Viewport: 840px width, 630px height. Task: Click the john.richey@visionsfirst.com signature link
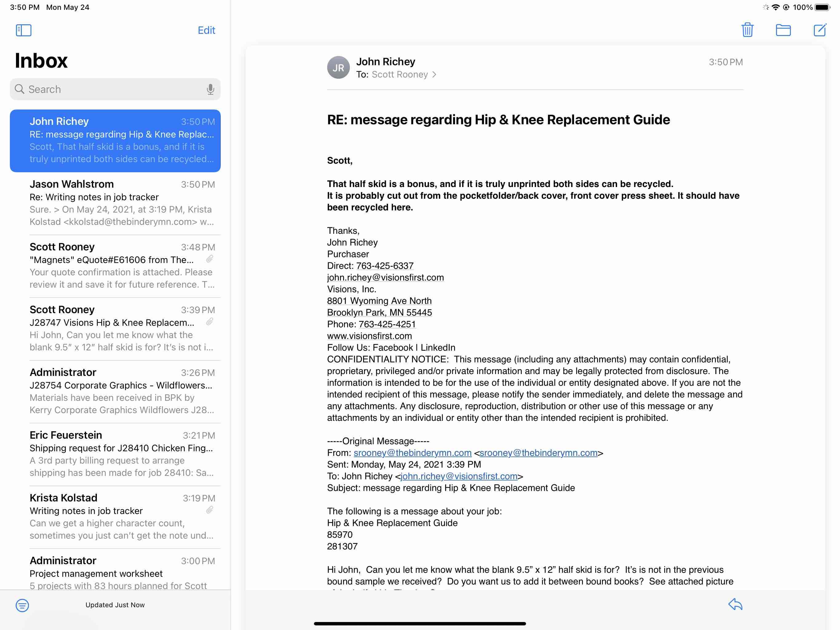pyautogui.click(x=385, y=277)
